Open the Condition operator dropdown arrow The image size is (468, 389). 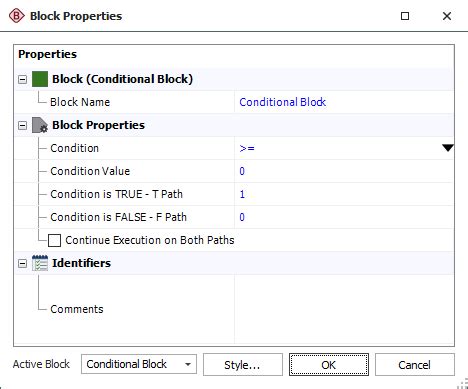448,148
